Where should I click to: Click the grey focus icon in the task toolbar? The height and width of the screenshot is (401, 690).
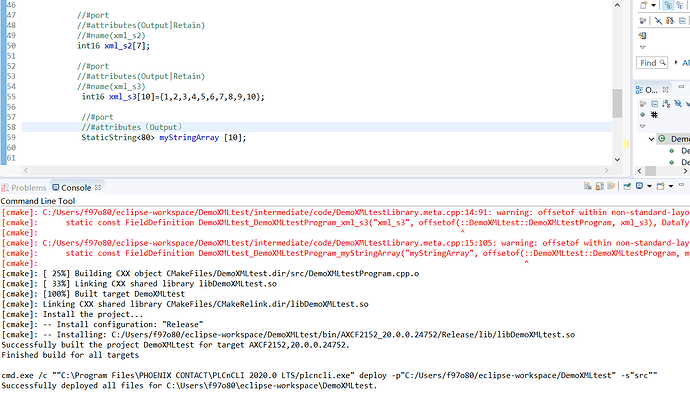point(643,21)
